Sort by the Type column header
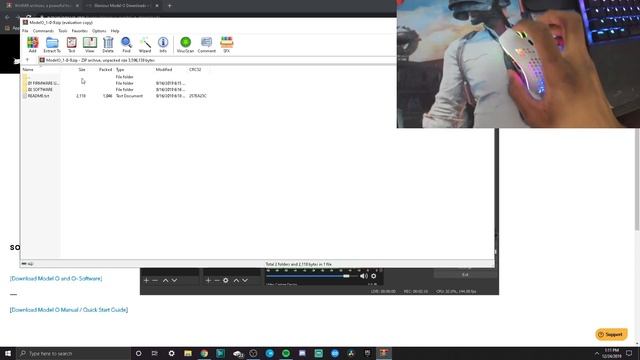Screen dimensions: 640x360 (x=120, y=70)
